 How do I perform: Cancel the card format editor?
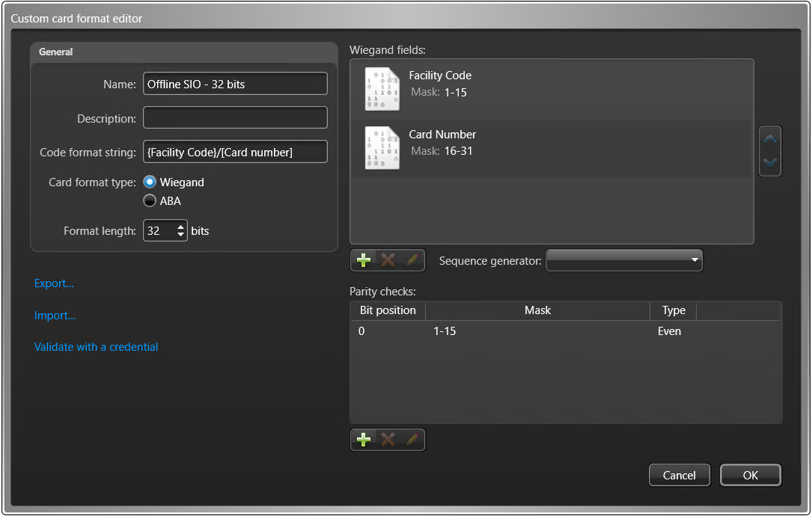click(679, 475)
